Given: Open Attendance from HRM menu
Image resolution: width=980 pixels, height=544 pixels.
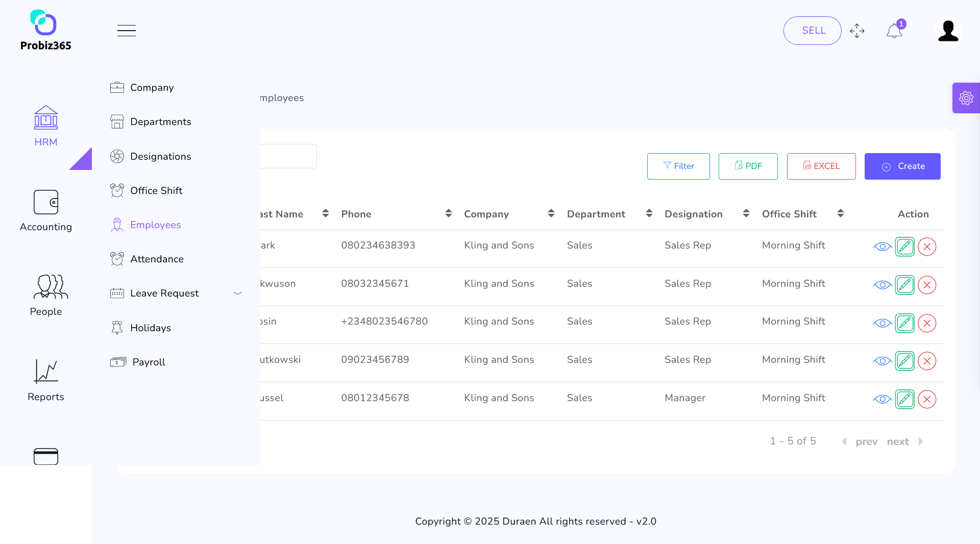Looking at the screenshot, I should pyautogui.click(x=157, y=259).
